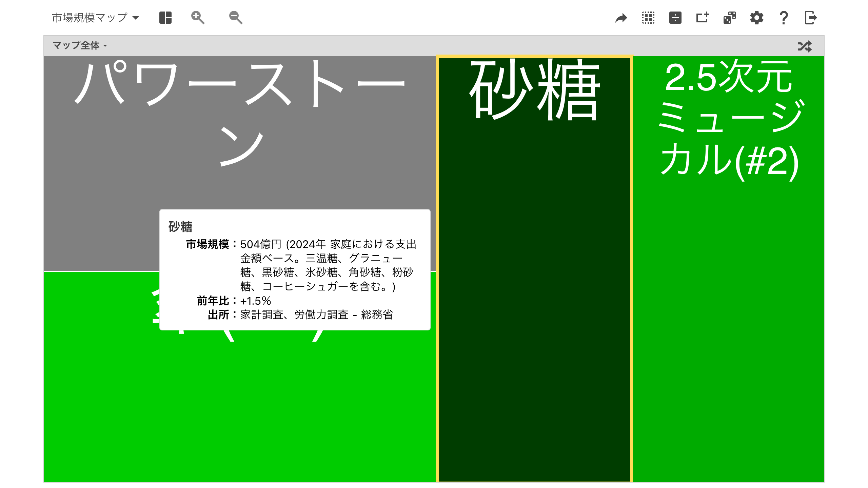The width and height of the screenshot is (868, 488).
Task: Click the 家計調査、労働力調査 - 総務省 source text
Action: point(317,314)
